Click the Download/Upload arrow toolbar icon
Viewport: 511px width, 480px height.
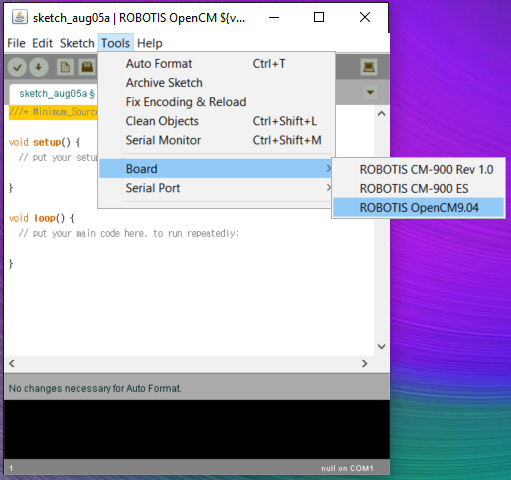click(x=39, y=67)
